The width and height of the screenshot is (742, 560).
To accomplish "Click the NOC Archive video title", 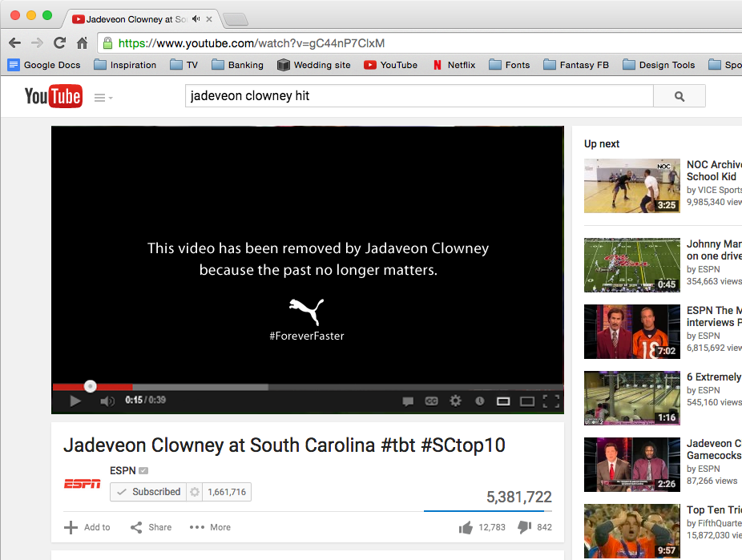I will pos(714,171).
